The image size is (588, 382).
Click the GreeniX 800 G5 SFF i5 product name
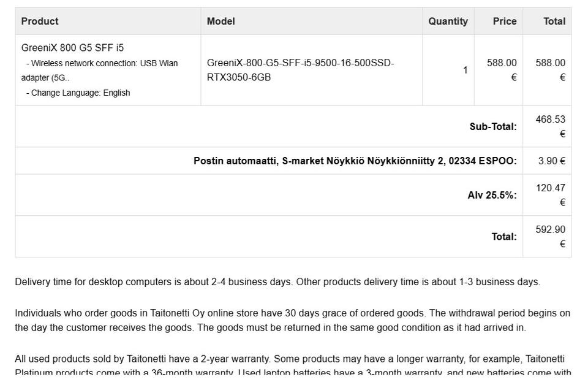coord(72,48)
